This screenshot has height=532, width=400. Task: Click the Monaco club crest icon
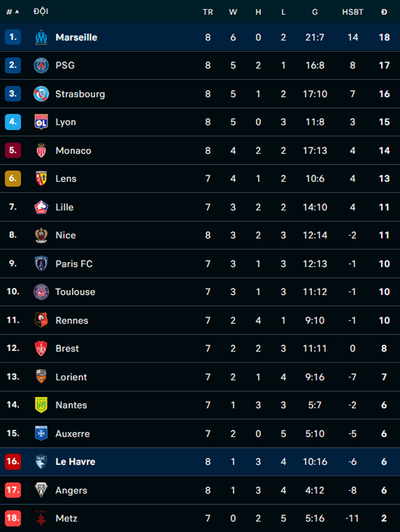[x=41, y=150]
